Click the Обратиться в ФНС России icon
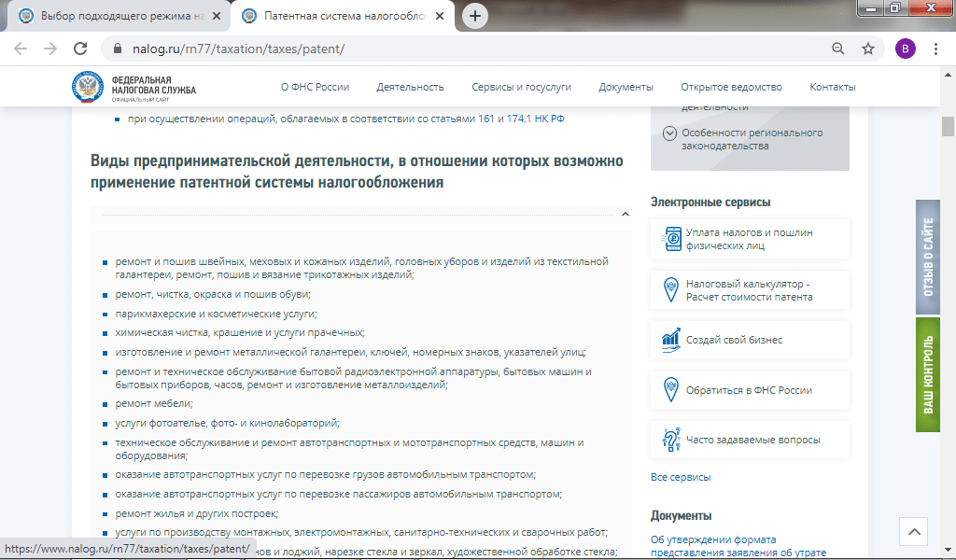The width and height of the screenshot is (956, 560). pyautogui.click(x=670, y=390)
